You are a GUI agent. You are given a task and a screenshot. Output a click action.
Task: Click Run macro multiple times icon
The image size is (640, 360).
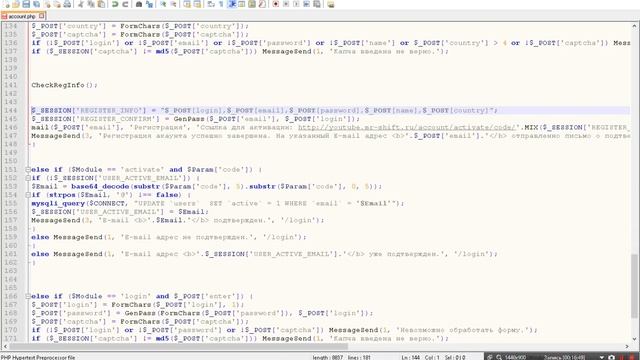(306, 4)
